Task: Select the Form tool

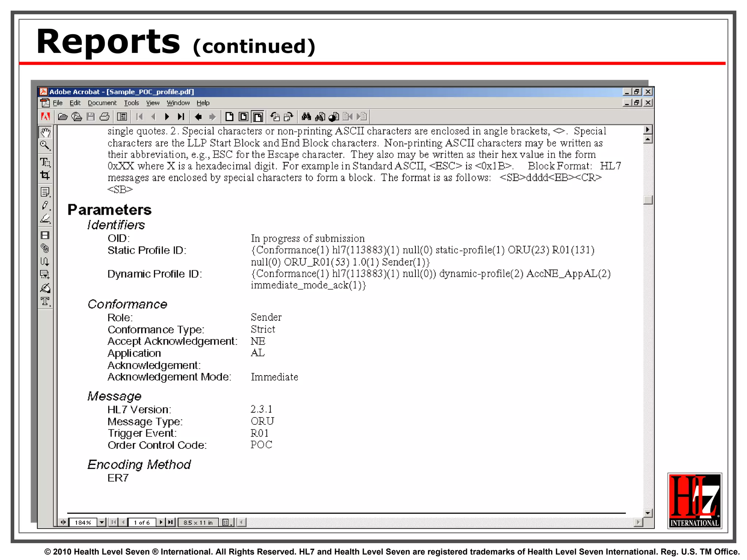Action: point(45,275)
